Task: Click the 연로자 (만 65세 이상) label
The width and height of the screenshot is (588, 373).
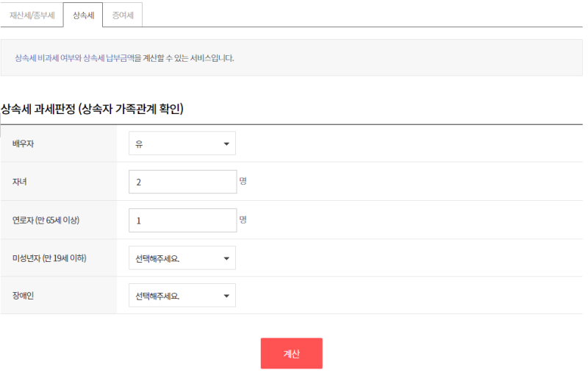Action: coord(46,220)
